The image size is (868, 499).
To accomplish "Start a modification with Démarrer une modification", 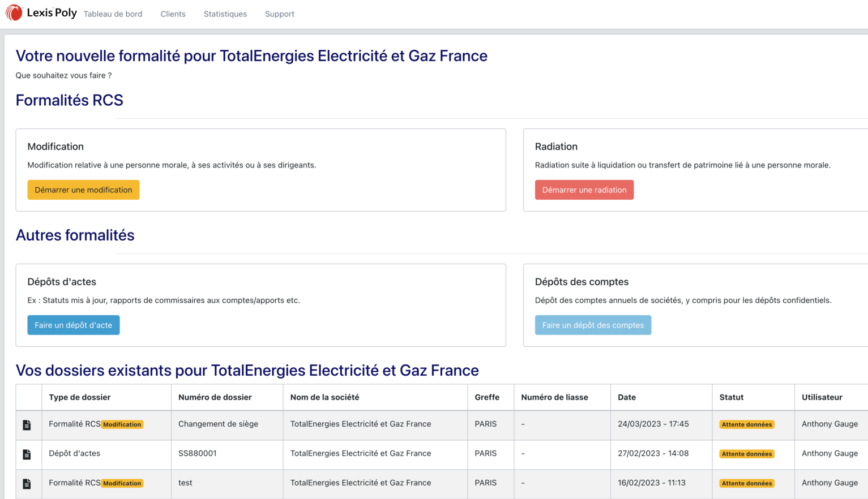I will click(x=83, y=190).
